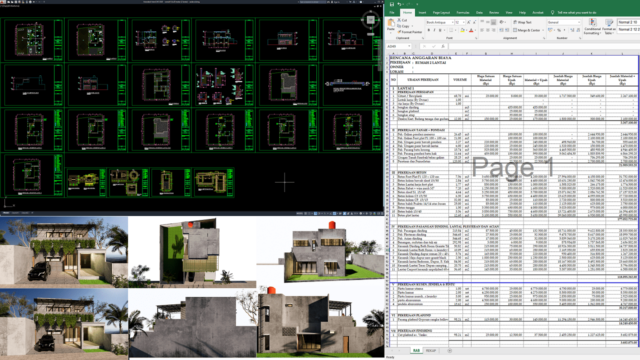Click the Borders icon in Font group

[x=451, y=31]
